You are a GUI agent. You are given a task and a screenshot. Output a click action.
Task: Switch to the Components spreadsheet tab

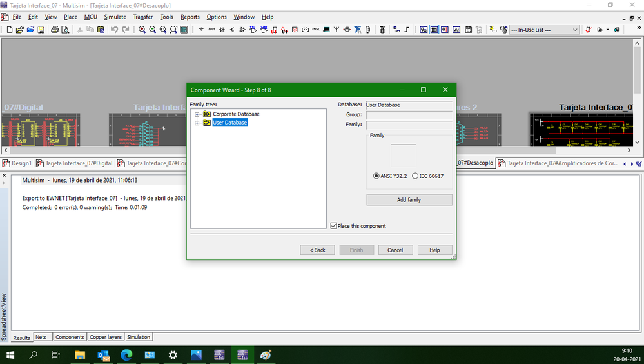coord(70,337)
